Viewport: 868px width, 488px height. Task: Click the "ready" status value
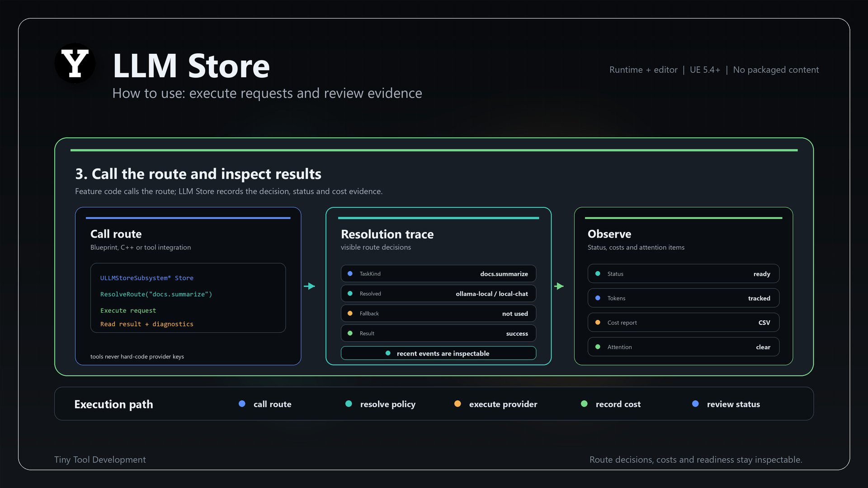click(762, 274)
